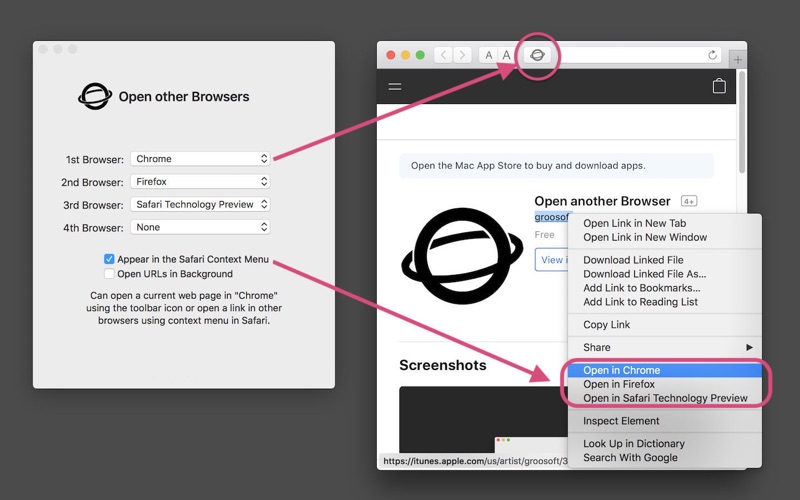Click the itunes.apple.com status bar URL
Image resolution: width=800 pixels, height=500 pixels.
[x=474, y=461]
